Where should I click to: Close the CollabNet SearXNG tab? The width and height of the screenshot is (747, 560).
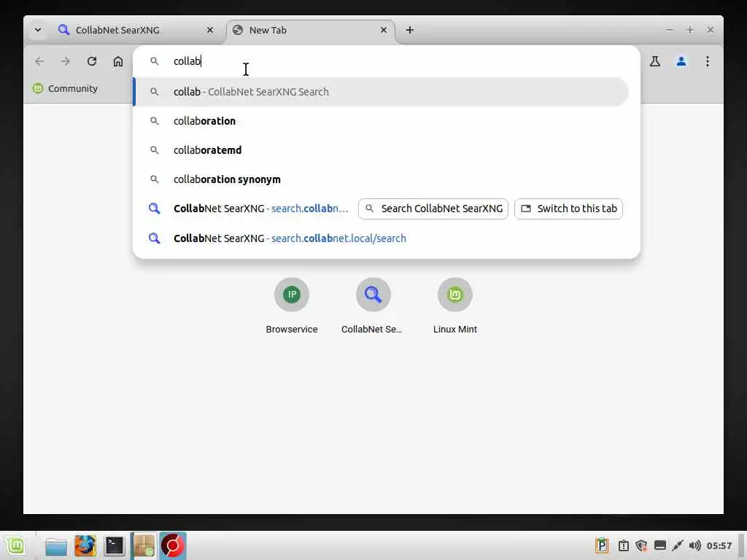[x=210, y=30]
